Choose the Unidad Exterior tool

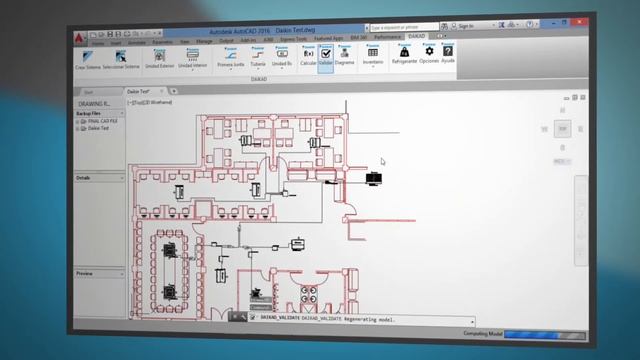(x=159, y=59)
